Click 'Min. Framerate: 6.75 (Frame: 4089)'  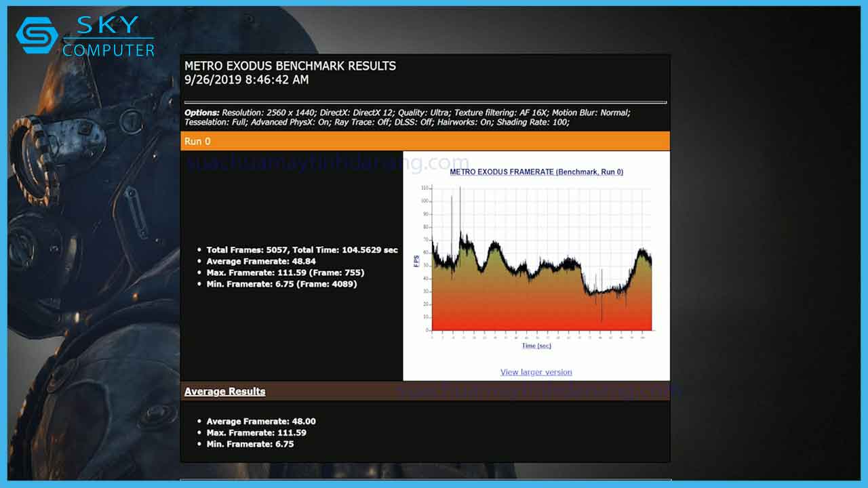281,284
